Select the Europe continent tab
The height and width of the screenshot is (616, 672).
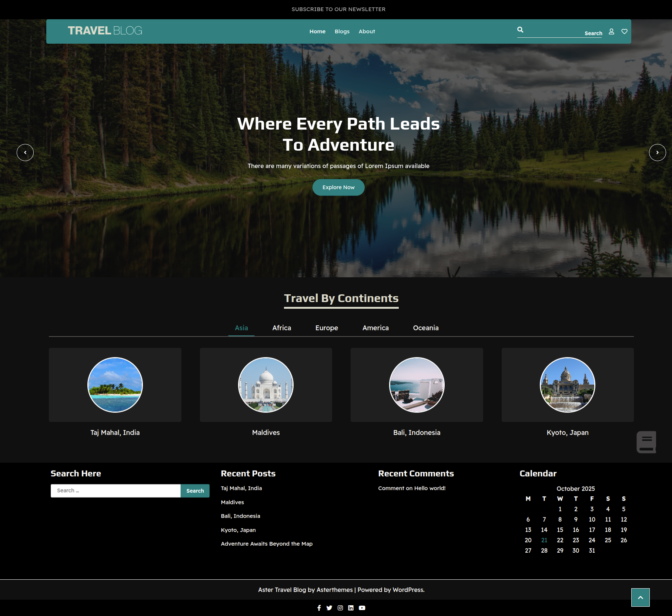327,328
